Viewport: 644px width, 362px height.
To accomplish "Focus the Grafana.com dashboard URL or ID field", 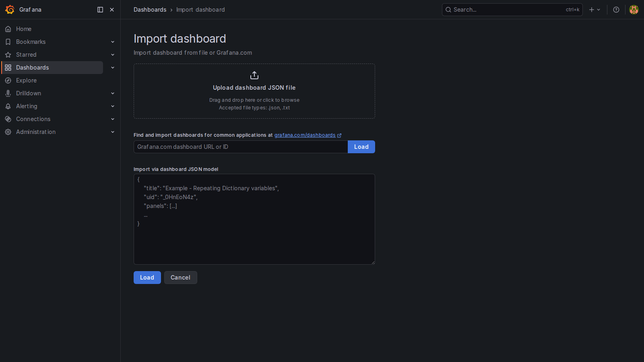I will (x=241, y=147).
